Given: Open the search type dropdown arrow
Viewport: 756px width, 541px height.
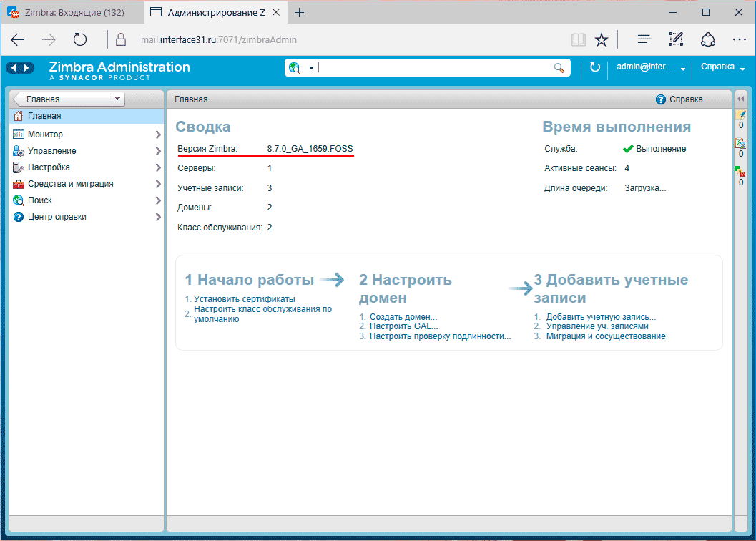Looking at the screenshot, I should point(312,68).
